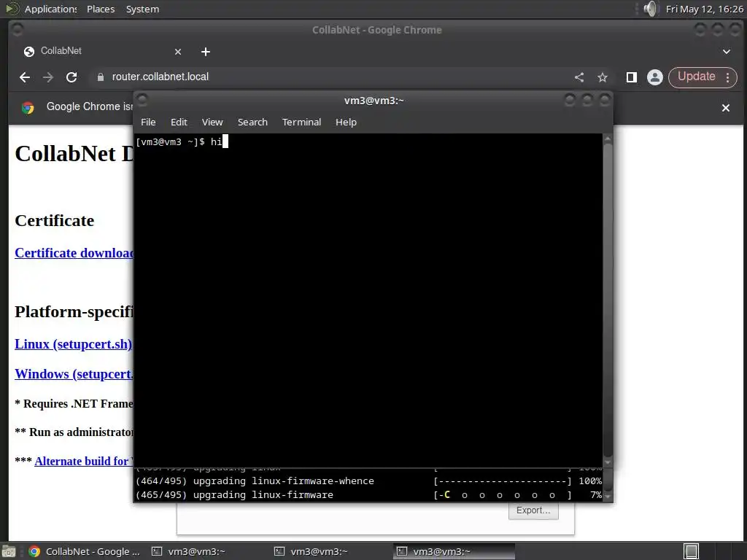Click the show desktop icon in taskbar
Image resolution: width=747 pixels, height=560 pixels.
(x=9, y=551)
